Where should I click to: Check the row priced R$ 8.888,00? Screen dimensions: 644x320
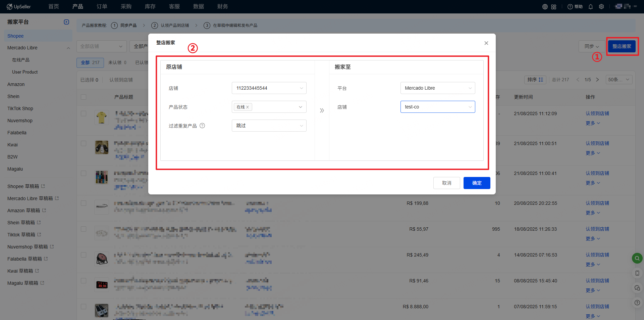[x=84, y=307]
